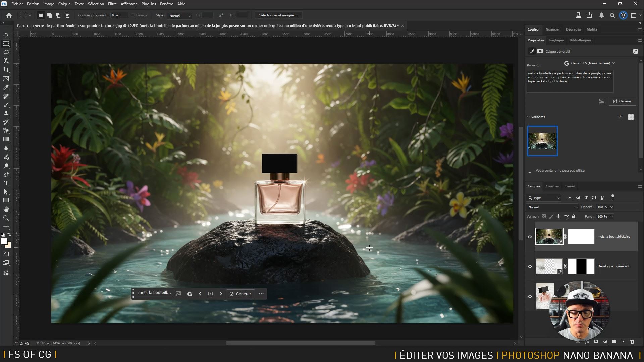644x362 pixels.
Task: Open the Gemini 2.5 (Nano banane) model dropdown
Action: (x=590, y=63)
